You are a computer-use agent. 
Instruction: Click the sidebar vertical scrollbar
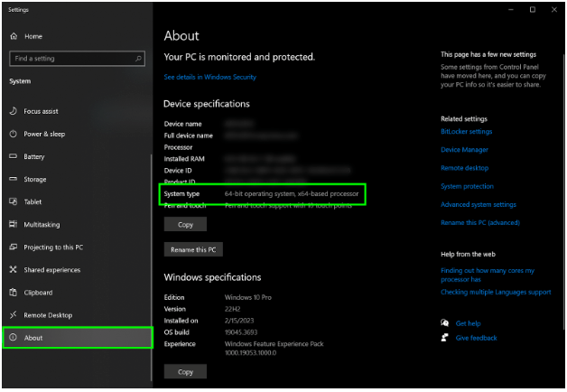point(151,267)
